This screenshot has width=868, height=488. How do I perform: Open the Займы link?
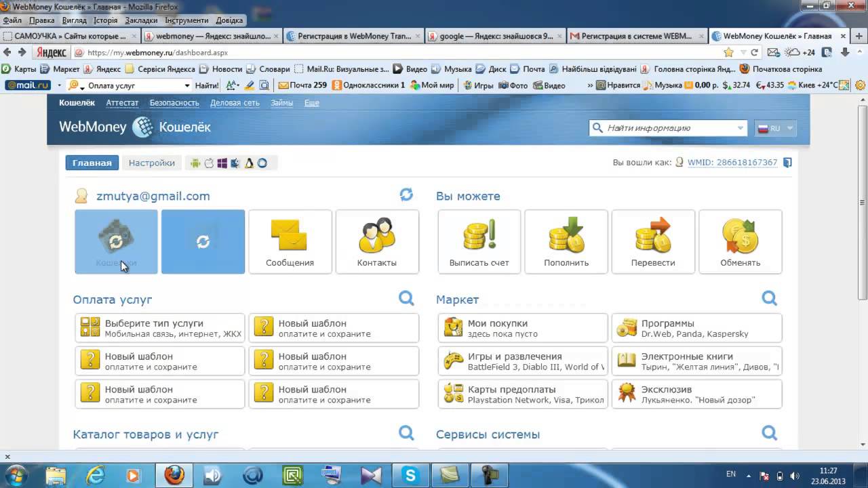tap(281, 103)
